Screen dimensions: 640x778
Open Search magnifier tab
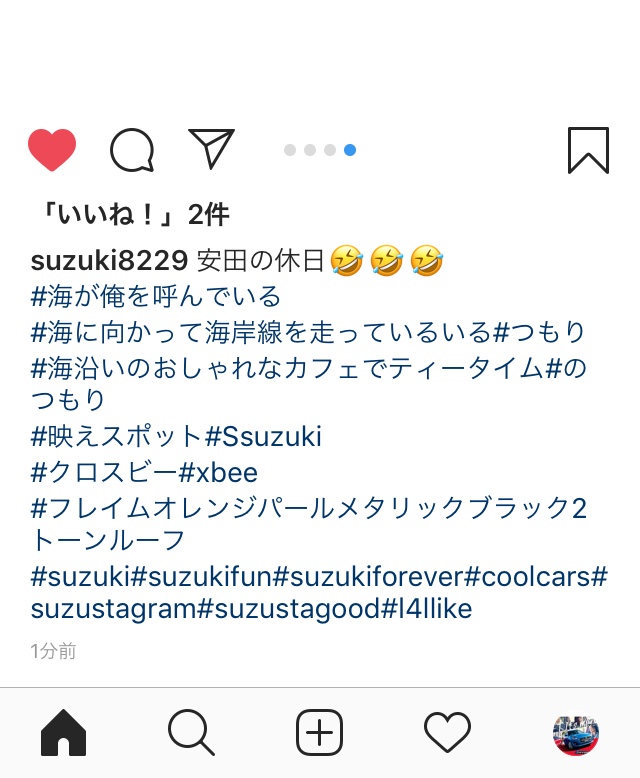coord(192,733)
